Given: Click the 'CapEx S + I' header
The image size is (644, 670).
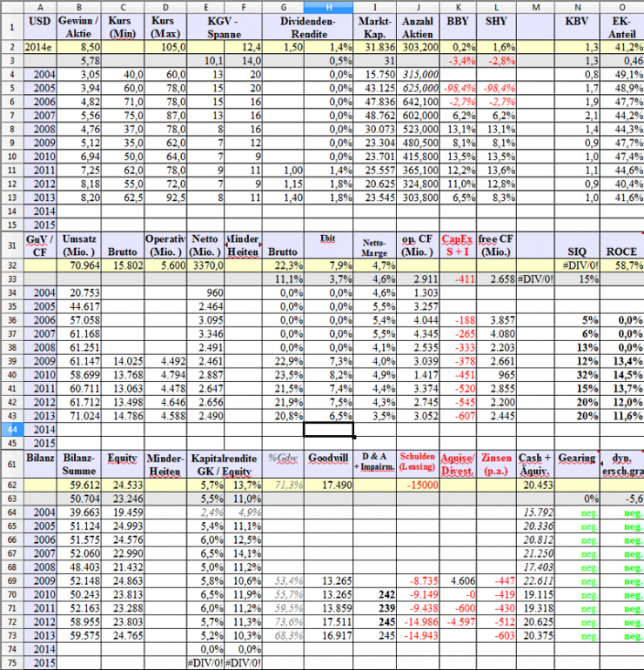Looking at the screenshot, I should (457, 245).
